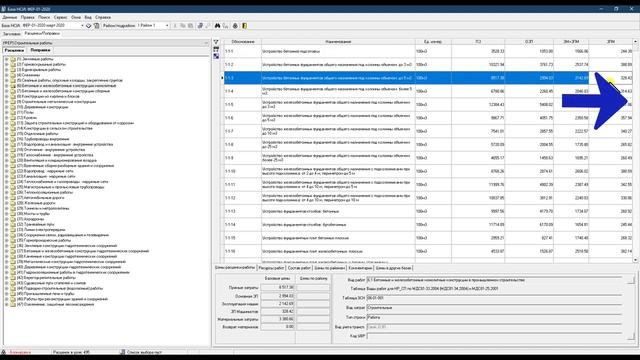Click the Таблица ЗСН field

click(x=494, y=298)
